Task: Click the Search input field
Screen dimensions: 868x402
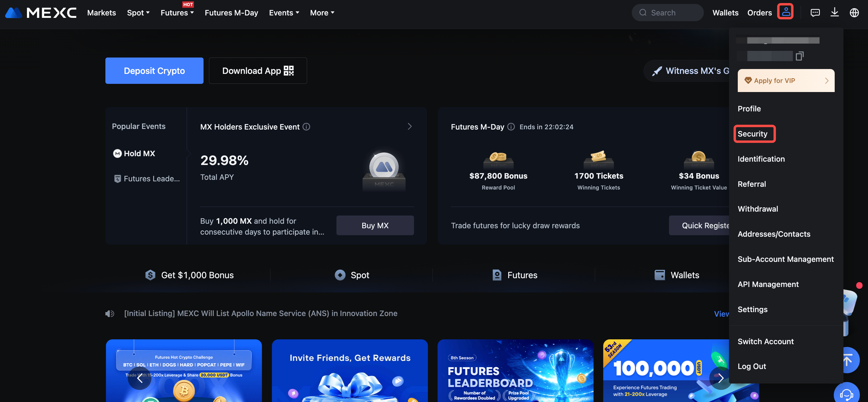Action: pos(667,13)
